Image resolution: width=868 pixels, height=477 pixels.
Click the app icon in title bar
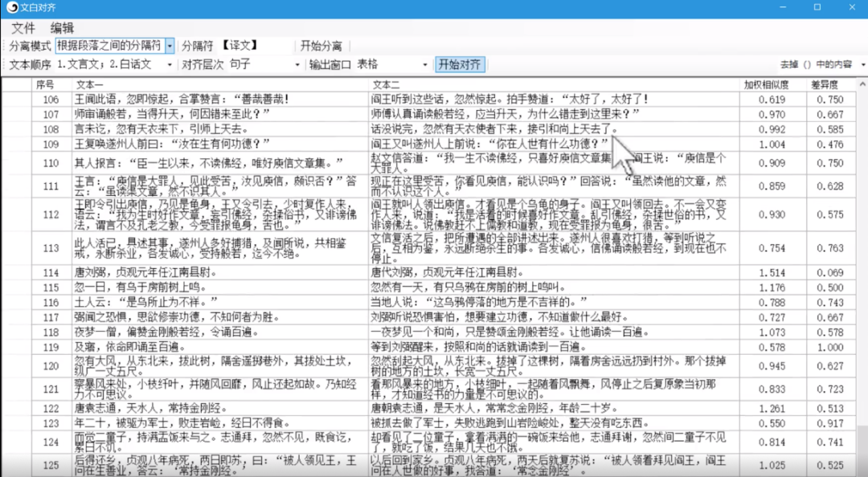[x=11, y=8]
